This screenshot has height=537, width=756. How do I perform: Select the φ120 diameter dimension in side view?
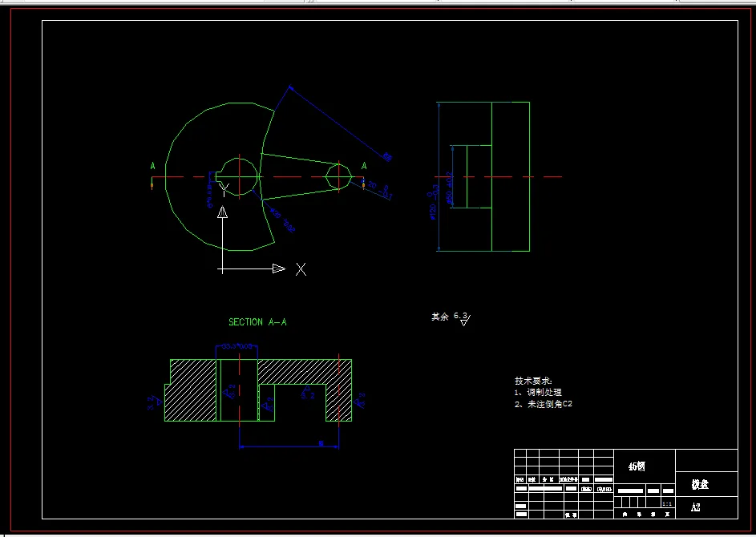(x=432, y=202)
